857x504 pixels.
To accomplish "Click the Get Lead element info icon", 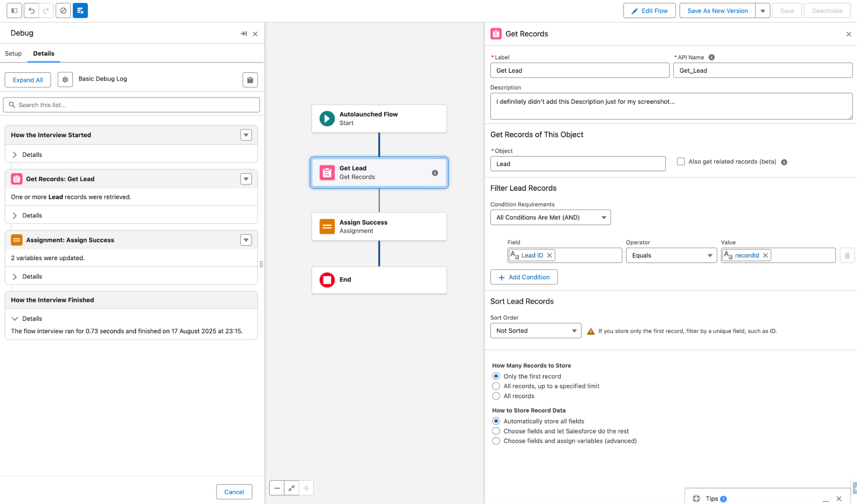I will click(435, 173).
